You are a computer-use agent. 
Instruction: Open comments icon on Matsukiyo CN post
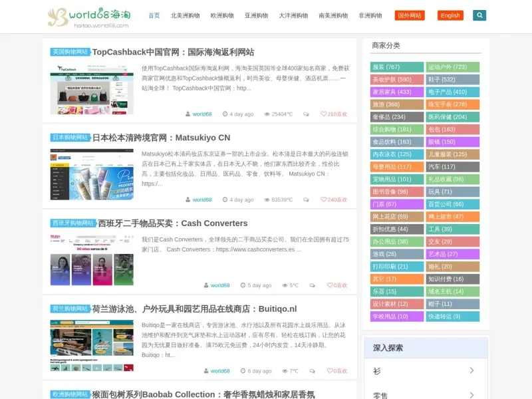306,200
